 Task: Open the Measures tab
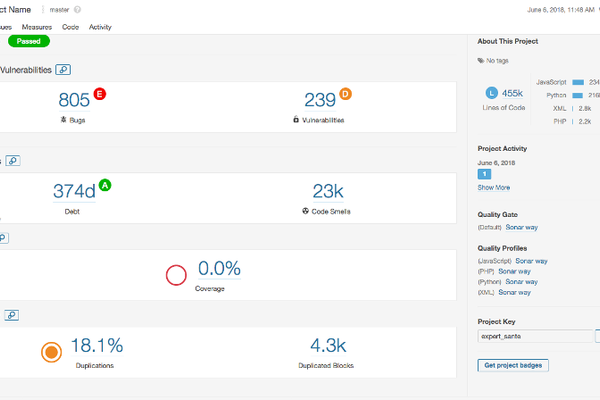[36, 27]
